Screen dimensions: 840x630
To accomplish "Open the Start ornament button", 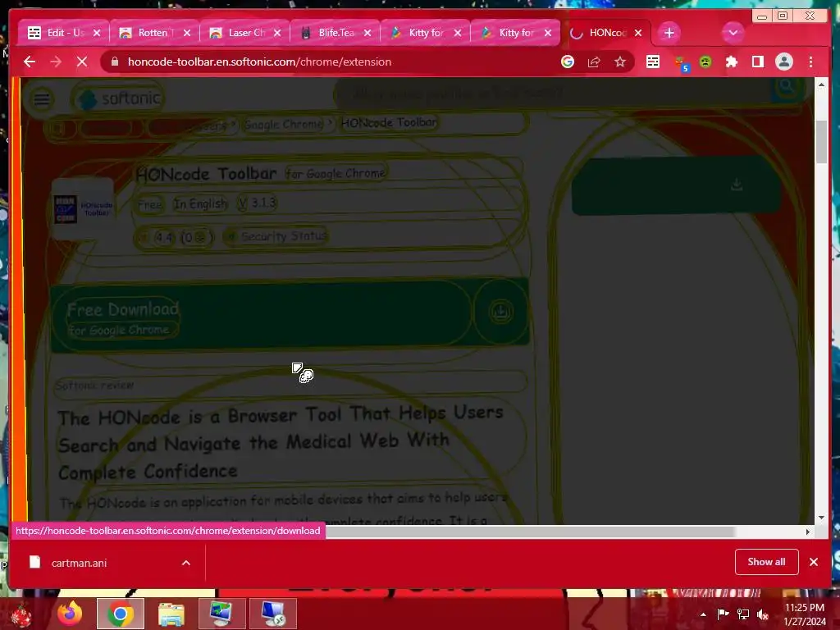I will pos(21,614).
